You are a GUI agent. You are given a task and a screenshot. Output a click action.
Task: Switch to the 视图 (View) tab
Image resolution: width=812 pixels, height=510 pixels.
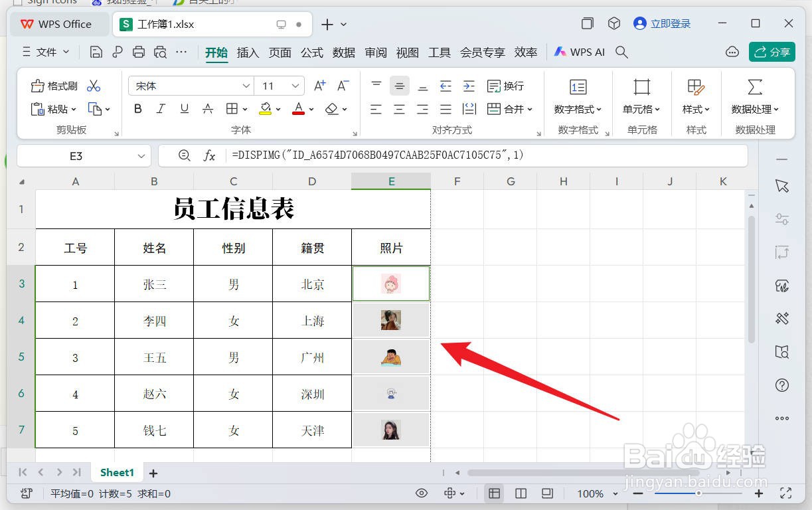coord(408,52)
